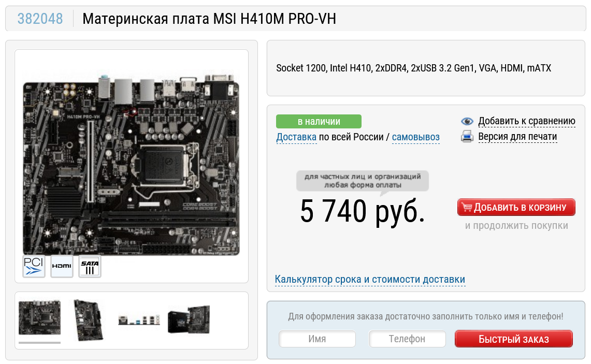Add the motherboard to cart (Добавить в корзину)
The image size is (591, 364).
tap(516, 207)
